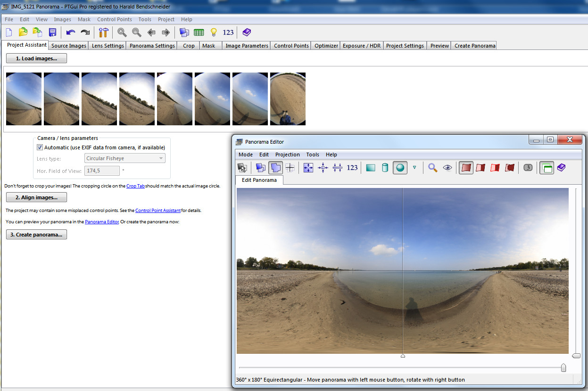Click the Undo arrow in main toolbar
Screen dimensions: 588x391
(71, 33)
